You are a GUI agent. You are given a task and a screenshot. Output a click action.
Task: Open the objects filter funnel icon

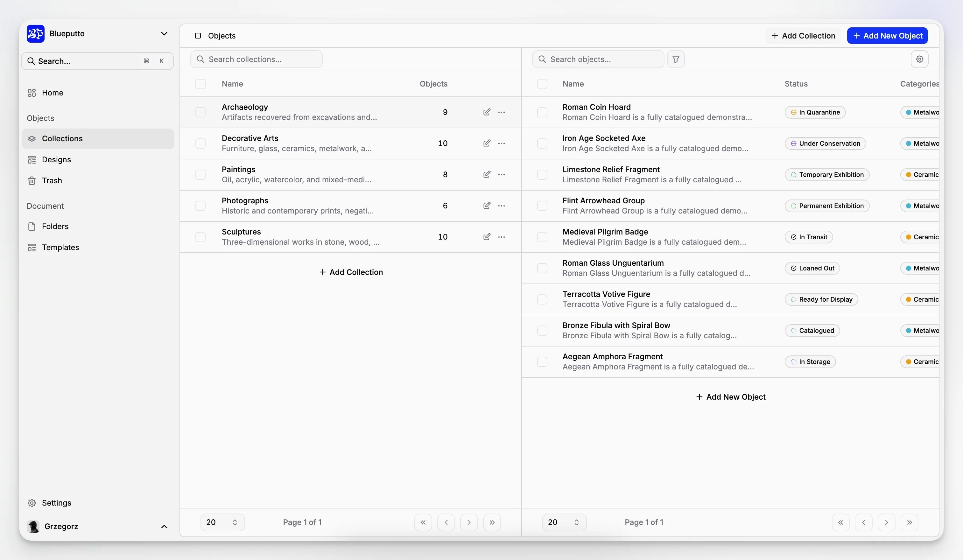(676, 59)
